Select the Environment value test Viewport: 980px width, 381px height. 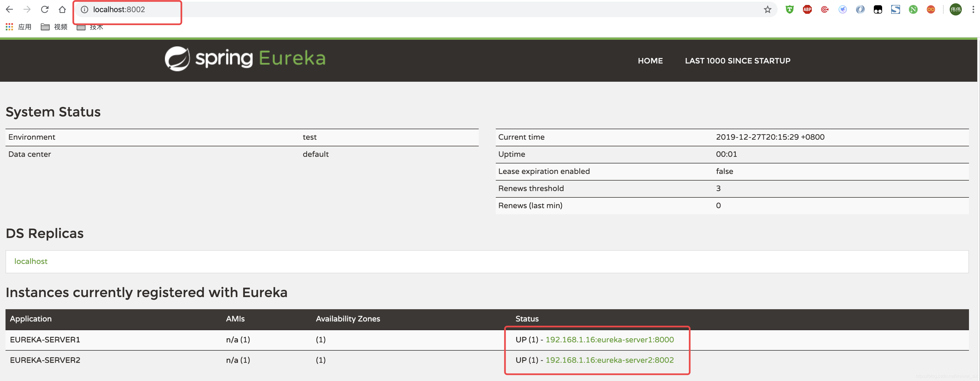coord(309,137)
